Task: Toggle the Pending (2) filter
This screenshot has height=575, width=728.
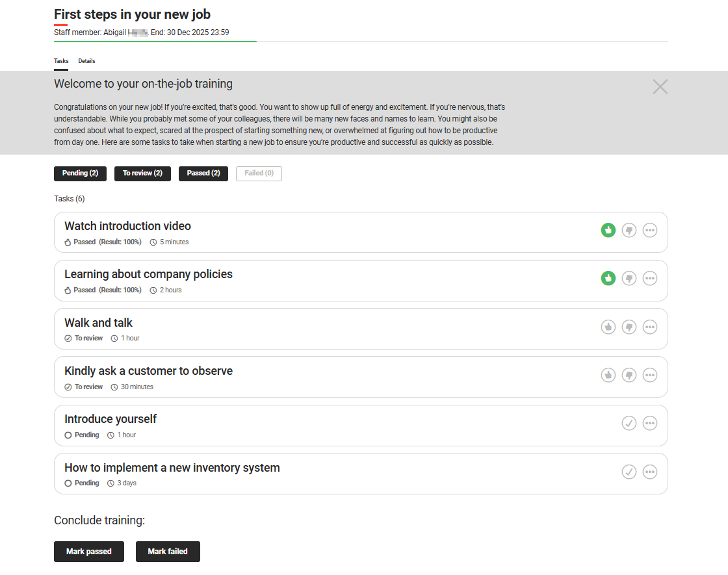Action: click(x=80, y=173)
